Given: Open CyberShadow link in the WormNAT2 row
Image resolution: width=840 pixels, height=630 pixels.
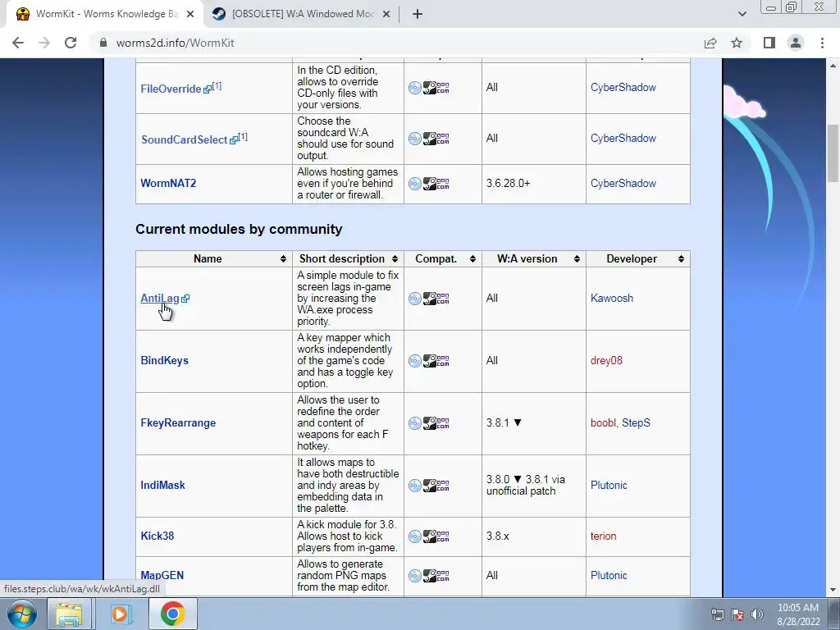Looking at the screenshot, I should click(623, 183).
